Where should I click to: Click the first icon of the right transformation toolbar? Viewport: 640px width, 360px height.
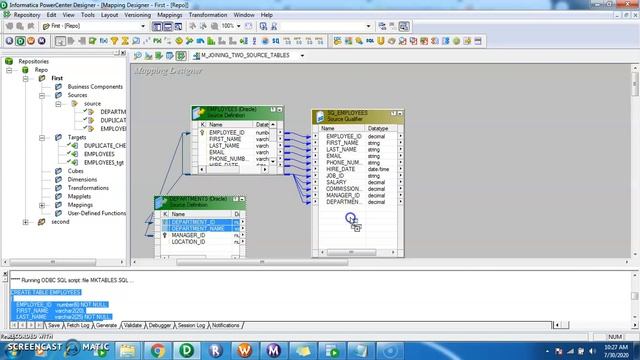coord(337,41)
